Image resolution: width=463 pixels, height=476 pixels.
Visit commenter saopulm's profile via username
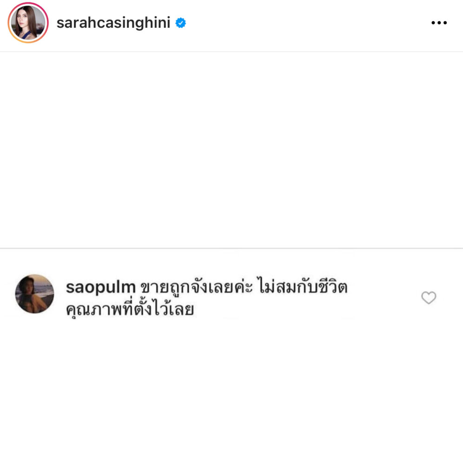click(101, 287)
